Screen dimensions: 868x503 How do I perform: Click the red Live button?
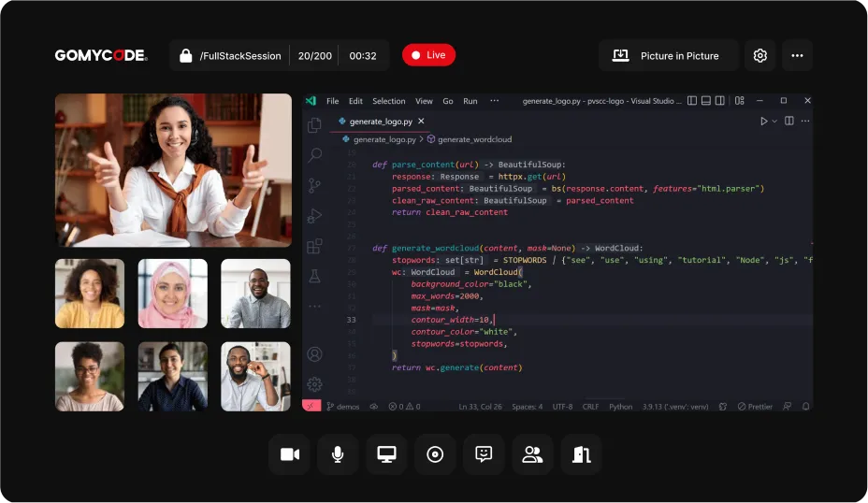coord(428,55)
